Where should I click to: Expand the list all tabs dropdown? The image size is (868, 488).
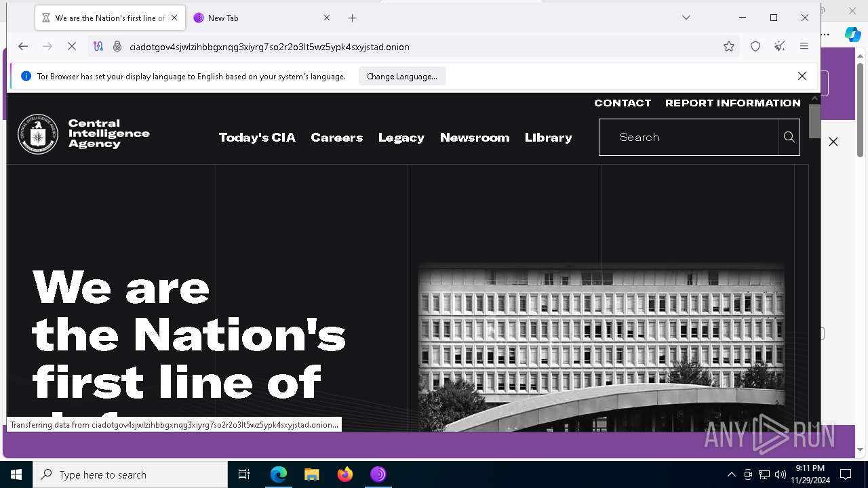click(686, 18)
